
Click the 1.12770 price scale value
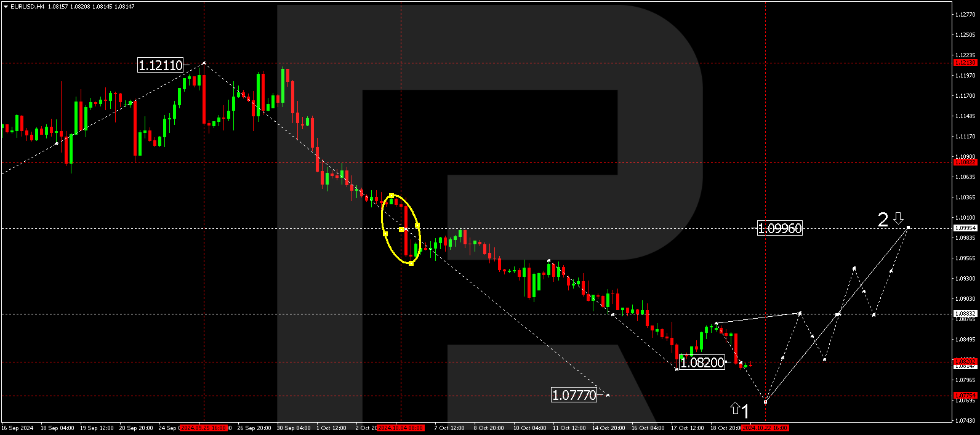coord(965,15)
